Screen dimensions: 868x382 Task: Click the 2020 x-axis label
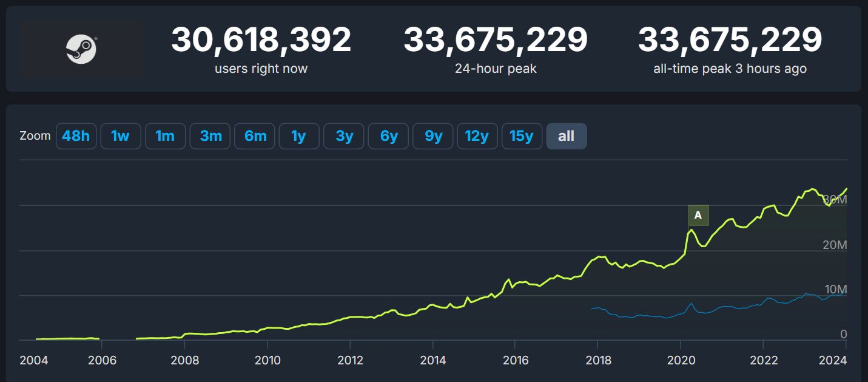tap(681, 360)
